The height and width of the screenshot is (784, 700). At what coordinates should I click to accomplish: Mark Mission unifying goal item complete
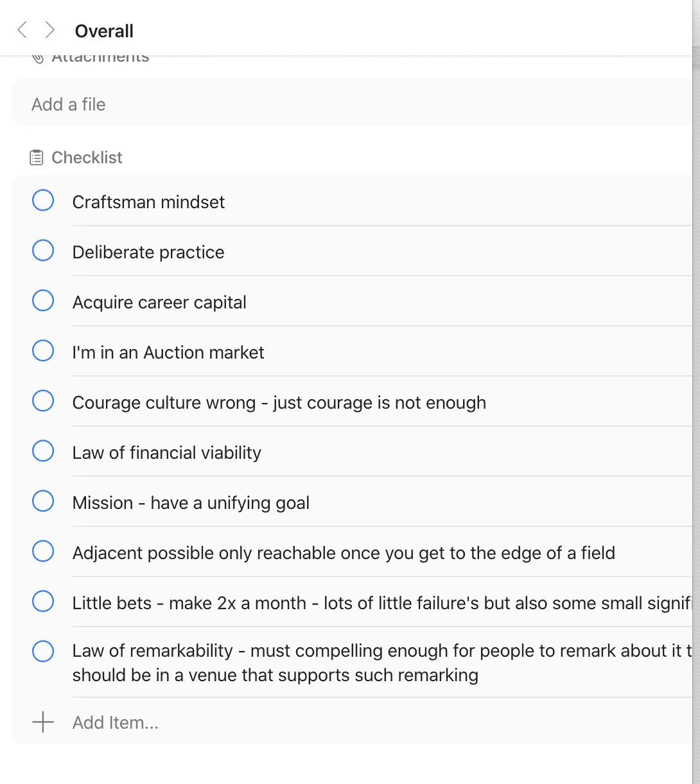pos(43,501)
